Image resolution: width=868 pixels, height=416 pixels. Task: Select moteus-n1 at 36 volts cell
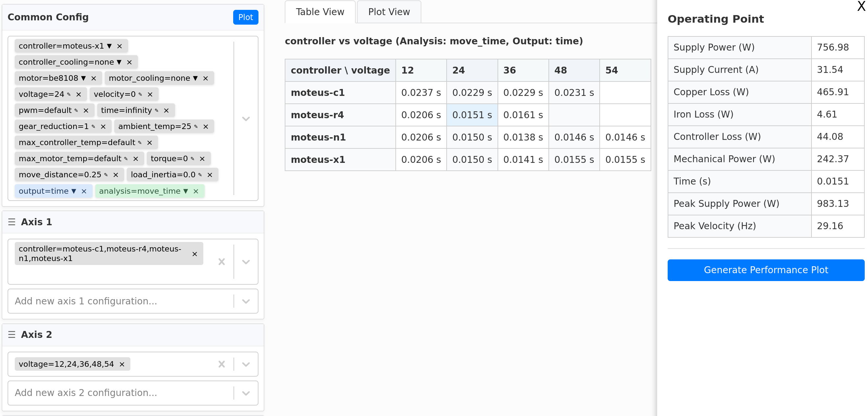[x=523, y=138]
